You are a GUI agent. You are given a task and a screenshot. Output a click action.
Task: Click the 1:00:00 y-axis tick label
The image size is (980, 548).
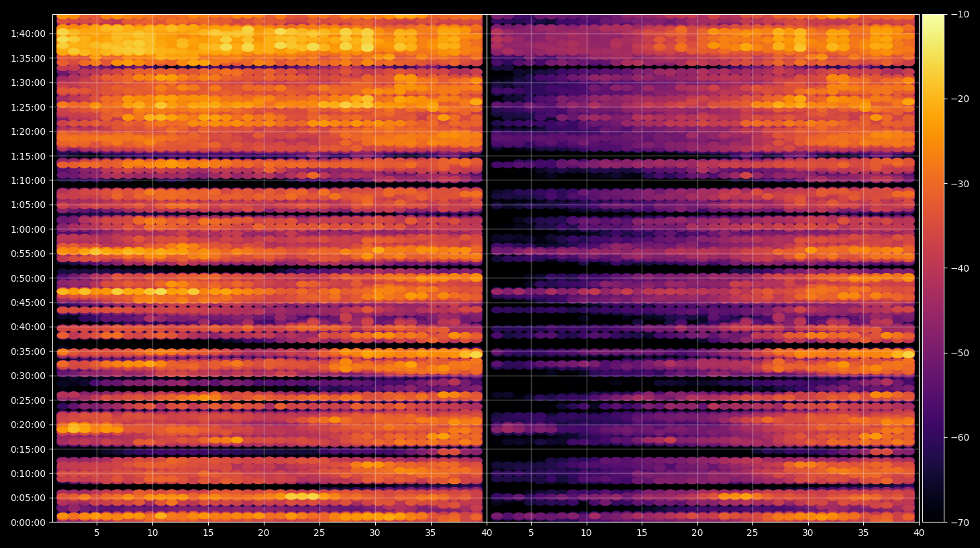click(x=28, y=229)
